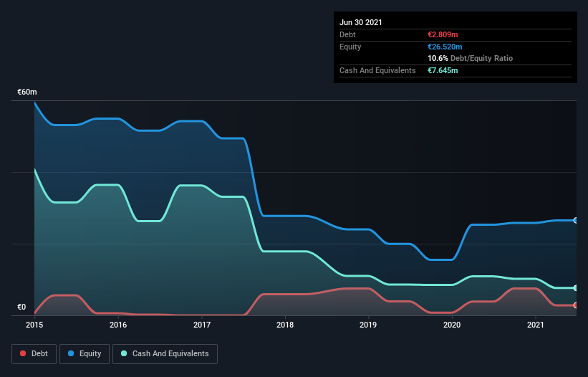588x377 pixels.
Task: Click the 2015 x-axis label
Action: (x=34, y=325)
